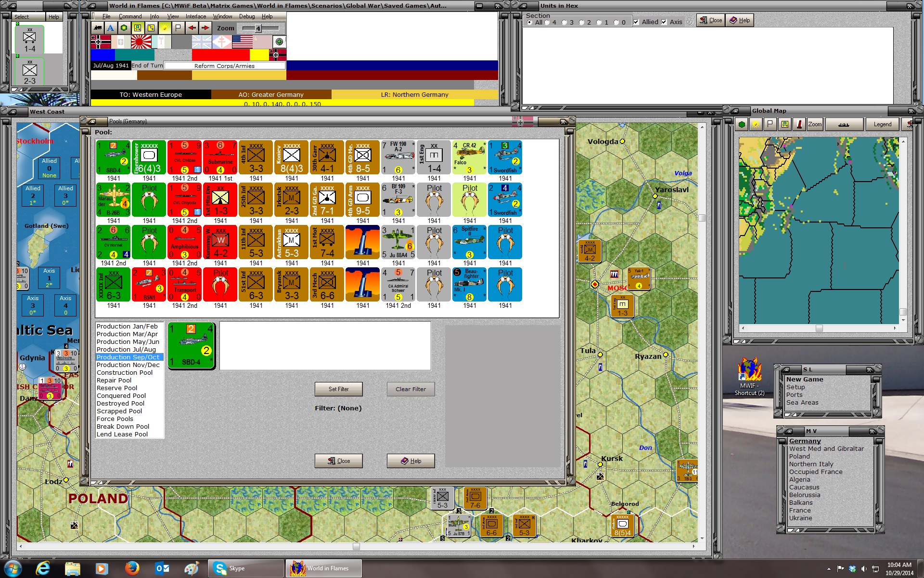Click flag icon in Global Map toolbar
The image size is (924, 578).
[770, 124]
